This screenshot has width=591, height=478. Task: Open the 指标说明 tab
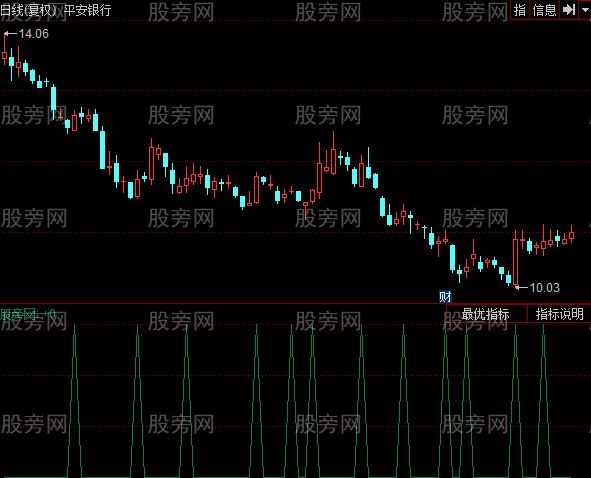click(559, 314)
